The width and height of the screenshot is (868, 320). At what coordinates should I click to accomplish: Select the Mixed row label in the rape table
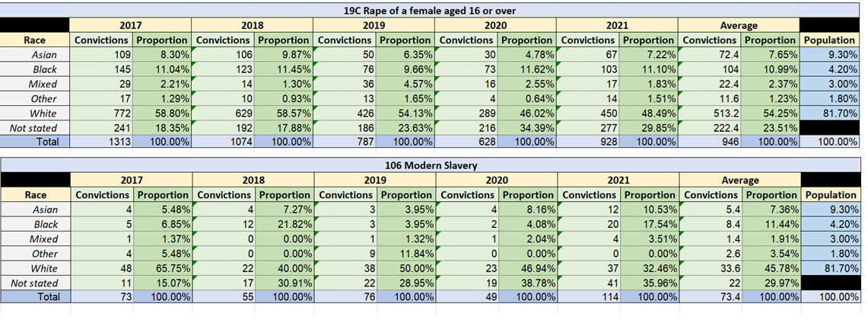pos(35,84)
